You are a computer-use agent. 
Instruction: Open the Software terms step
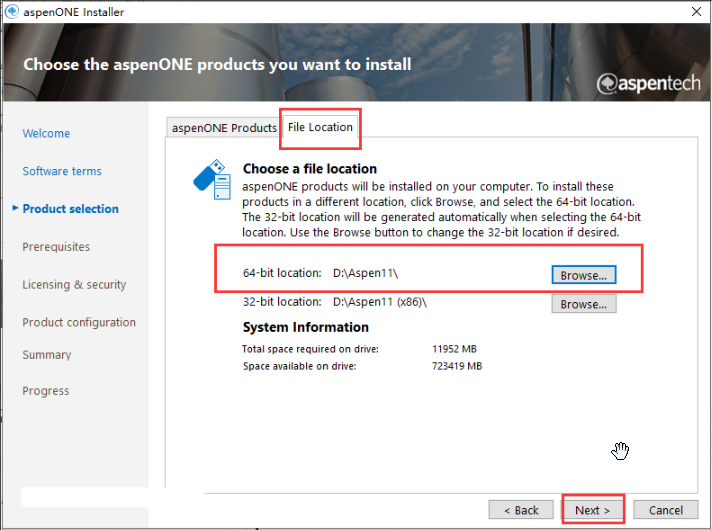[x=62, y=171]
